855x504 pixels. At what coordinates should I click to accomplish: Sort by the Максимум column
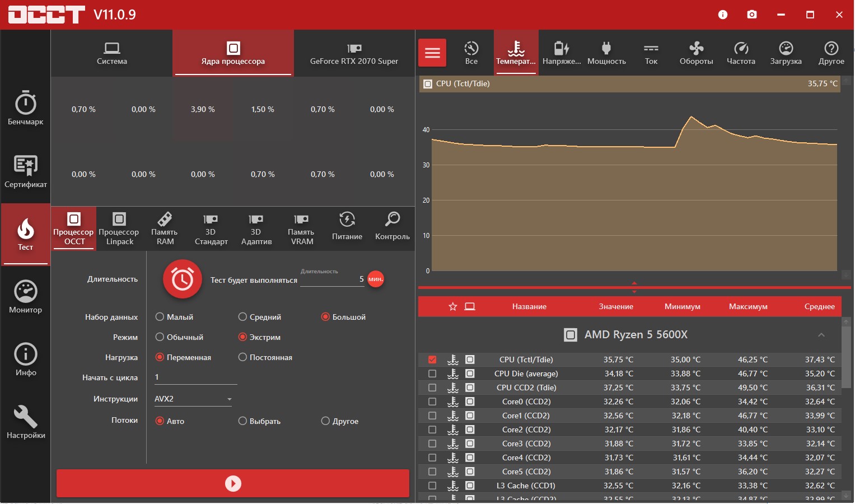748,306
